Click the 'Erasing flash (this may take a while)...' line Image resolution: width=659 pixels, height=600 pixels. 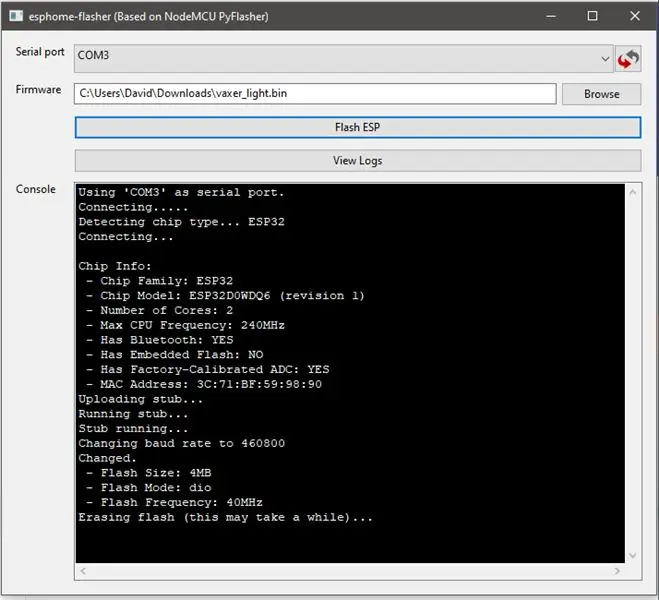(x=225, y=517)
